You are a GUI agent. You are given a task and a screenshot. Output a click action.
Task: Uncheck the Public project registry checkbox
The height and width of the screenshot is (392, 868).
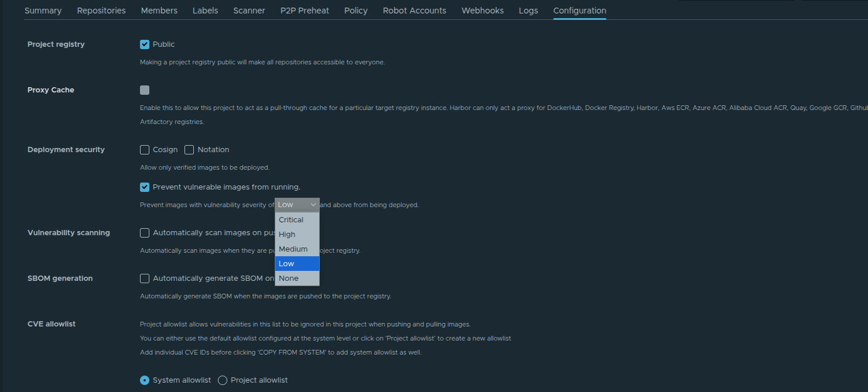145,44
